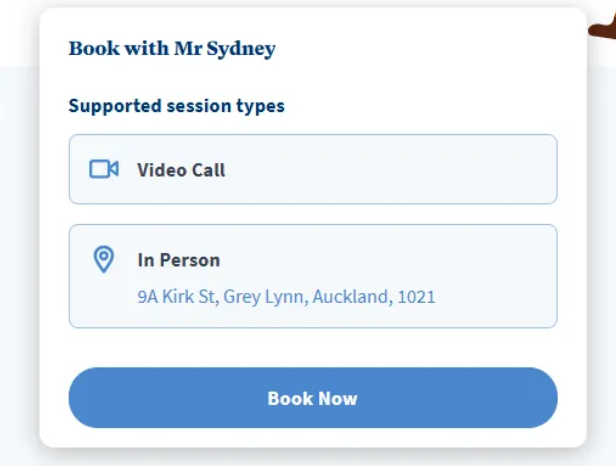
Task: Click "Grey Lynn" in the address line
Action: point(267,296)
